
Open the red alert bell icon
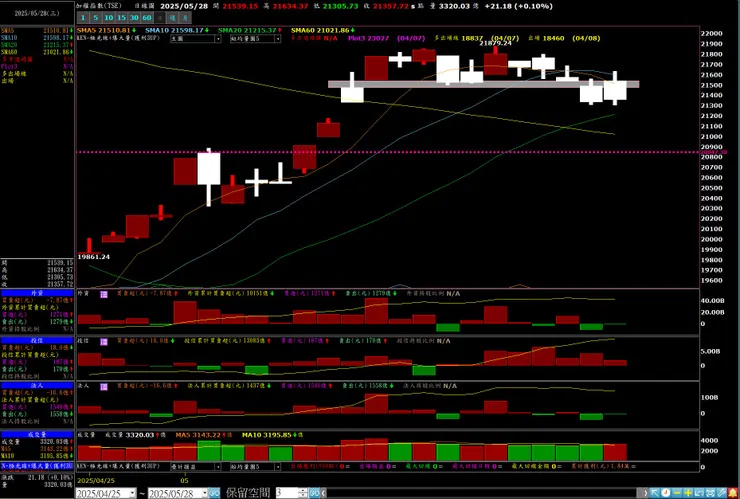(x=732, y=493)
